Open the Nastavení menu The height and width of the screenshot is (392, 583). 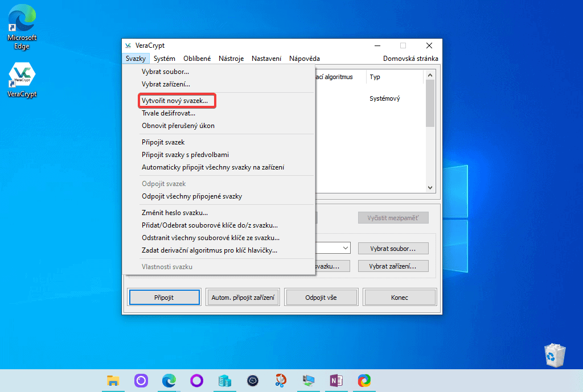pos(266,59)
